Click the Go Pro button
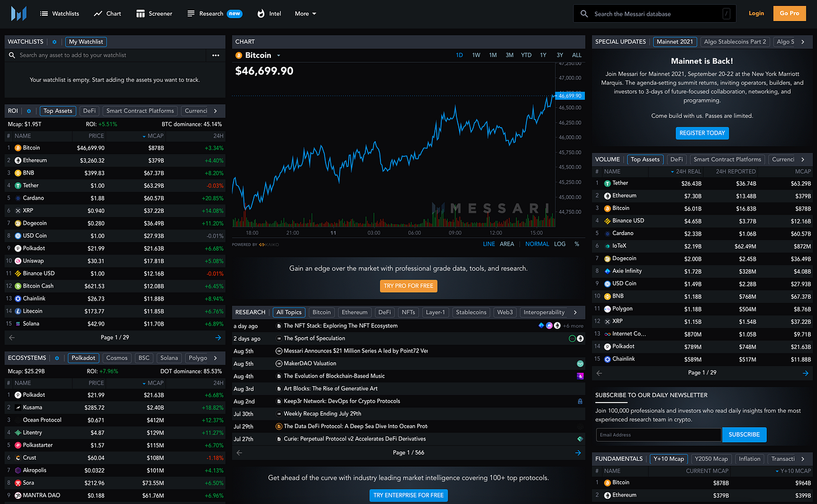This screenshot has height=504, width=817. 790,13
